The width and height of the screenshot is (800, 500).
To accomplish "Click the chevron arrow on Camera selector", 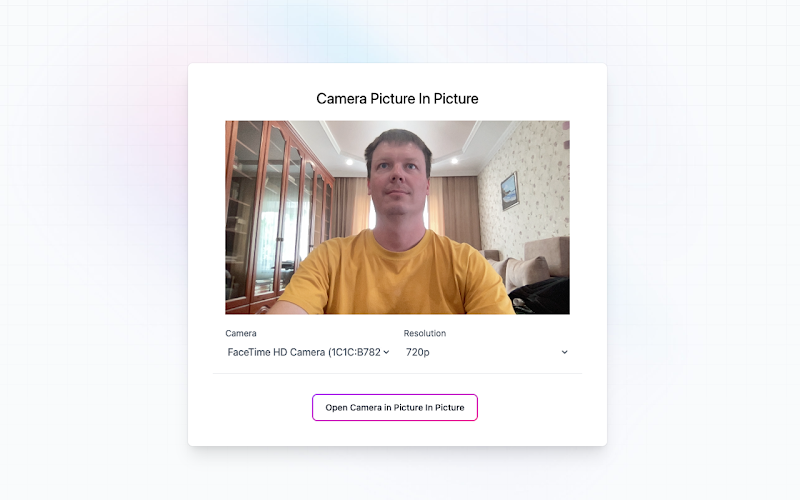I will [x=386, y=352].
